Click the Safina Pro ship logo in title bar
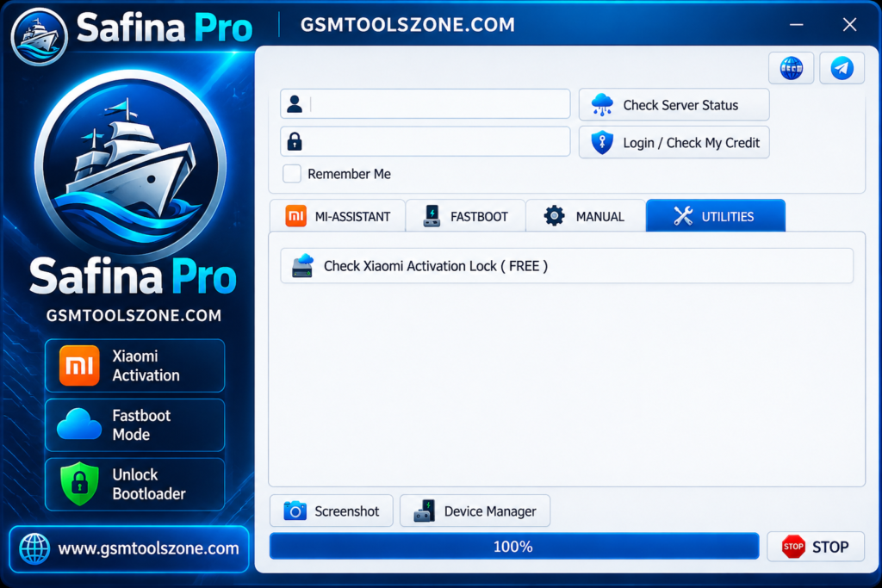 pos(39,36)
